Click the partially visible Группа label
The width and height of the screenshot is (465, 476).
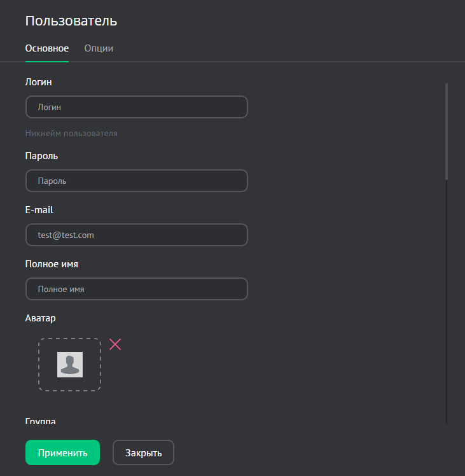[41, 421]
